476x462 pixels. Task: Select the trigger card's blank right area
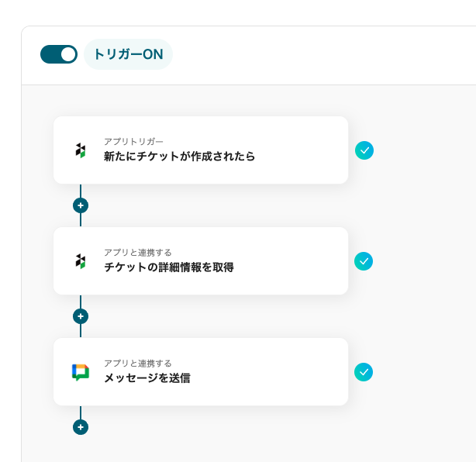click(302, 150)
